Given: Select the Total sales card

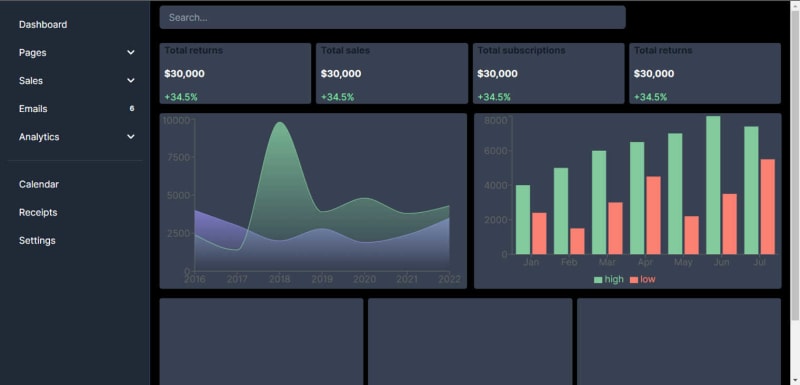Looking at the screenshot, I should click(x=392, y=73).
